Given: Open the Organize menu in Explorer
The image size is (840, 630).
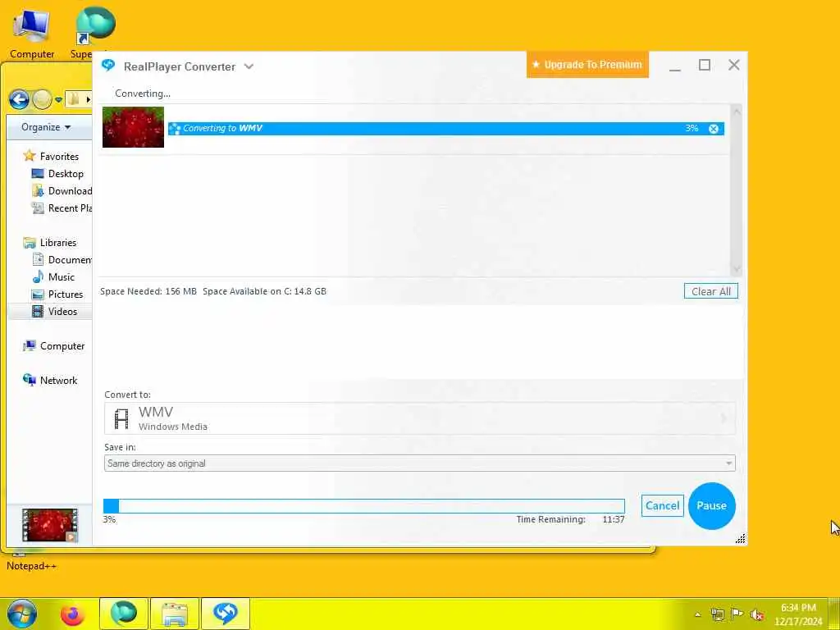Looking at the screenshot, I should 46,127.
